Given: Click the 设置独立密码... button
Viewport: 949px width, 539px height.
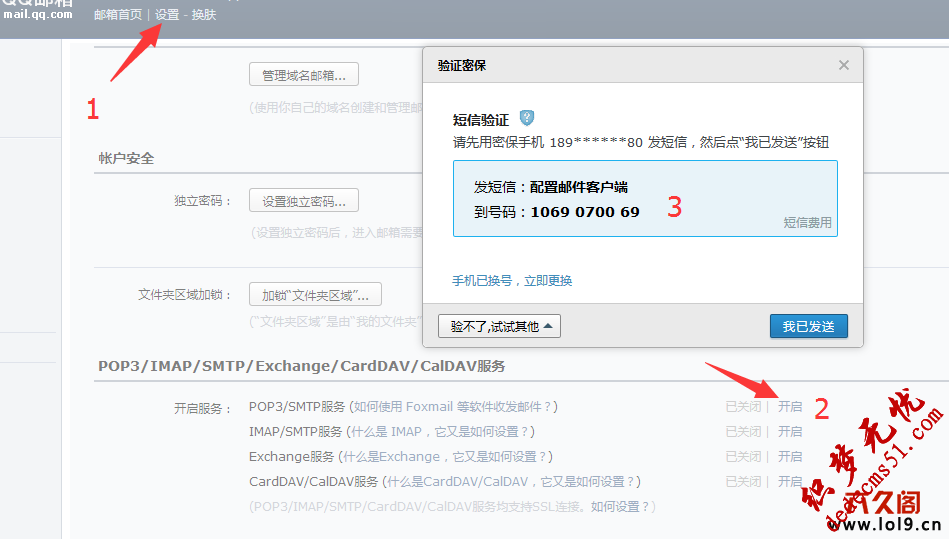Looking at the screenshot, I should click(x=303, y=201).
